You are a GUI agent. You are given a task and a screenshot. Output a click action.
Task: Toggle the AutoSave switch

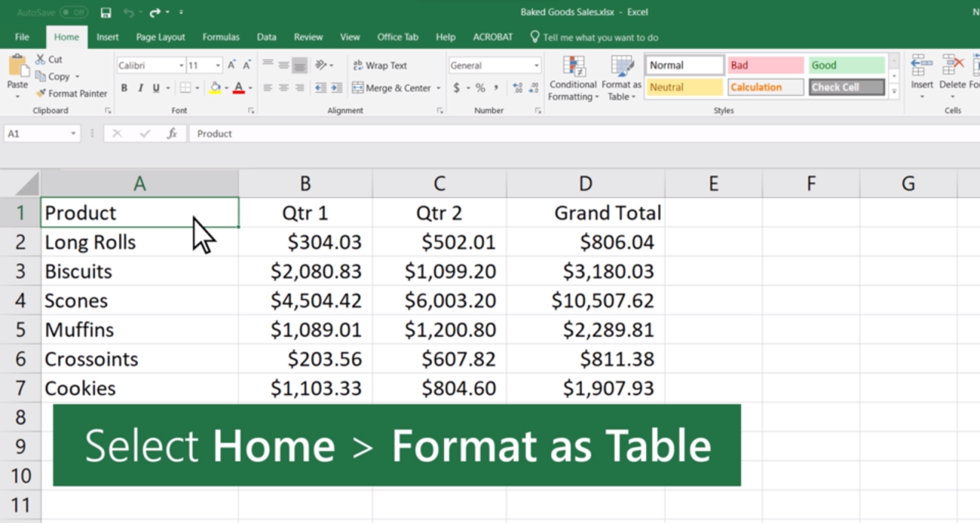(x=73, y=12)
